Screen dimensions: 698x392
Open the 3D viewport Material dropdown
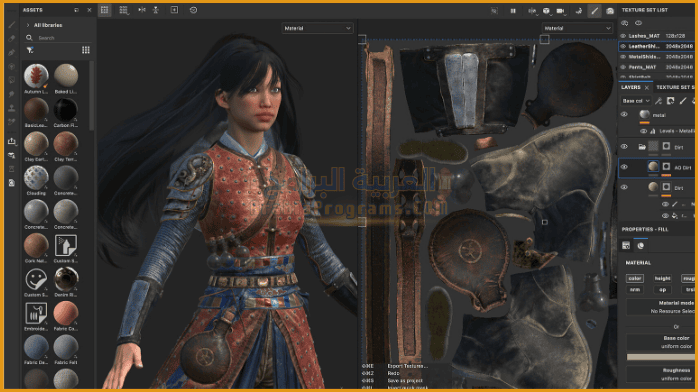[x=317, y=28]
